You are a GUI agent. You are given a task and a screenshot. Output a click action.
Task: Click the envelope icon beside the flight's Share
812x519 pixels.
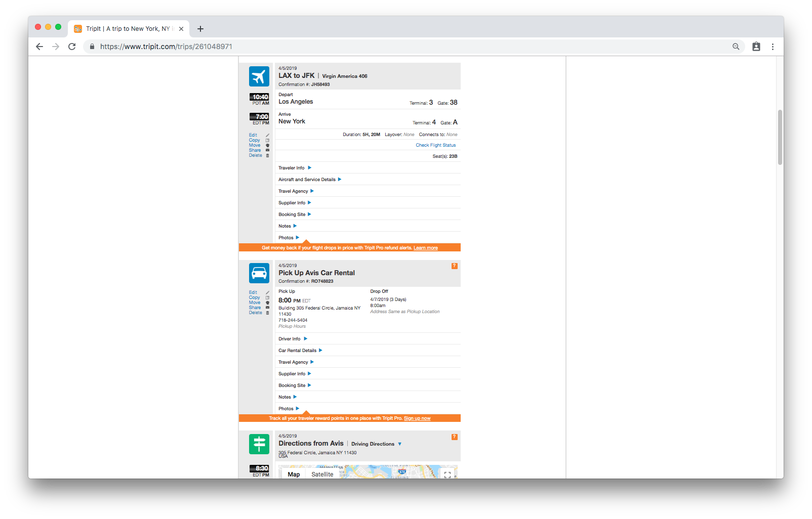point(267,150)
